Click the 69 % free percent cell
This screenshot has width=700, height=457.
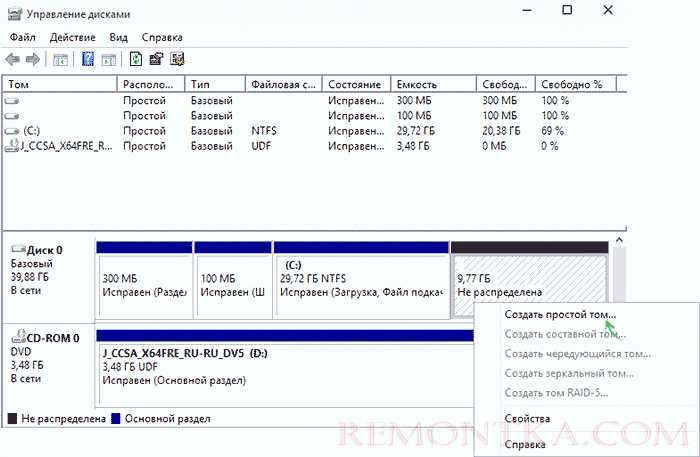552,131
